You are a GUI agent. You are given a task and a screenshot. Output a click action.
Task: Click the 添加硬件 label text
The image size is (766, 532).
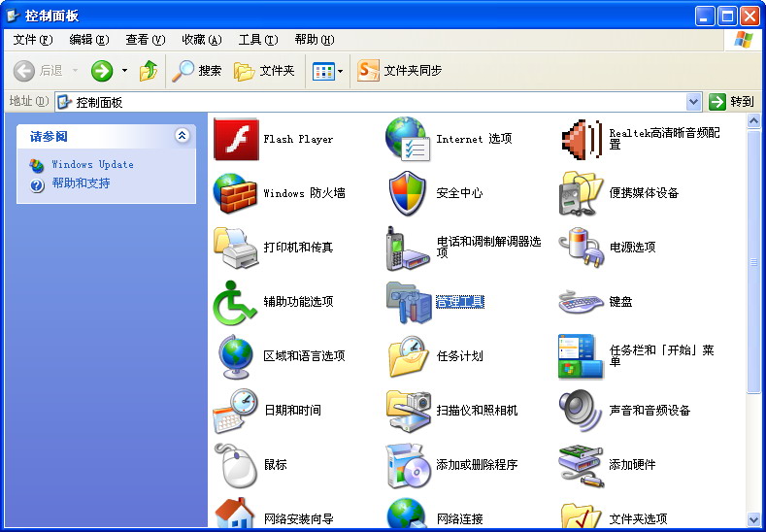[x=632, y=465]
